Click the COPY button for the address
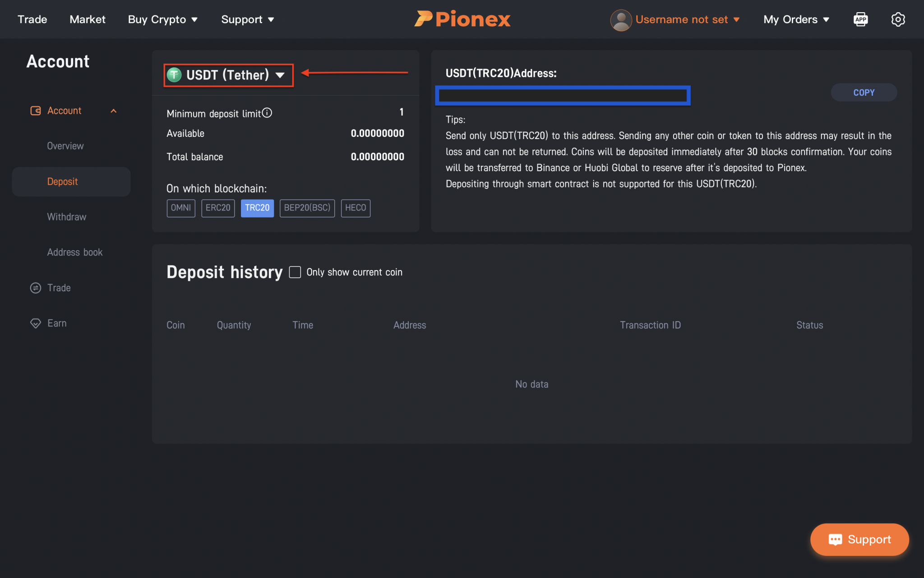Image resolution: width=924 pixels, height=578 pixels. tap(863, 92)
